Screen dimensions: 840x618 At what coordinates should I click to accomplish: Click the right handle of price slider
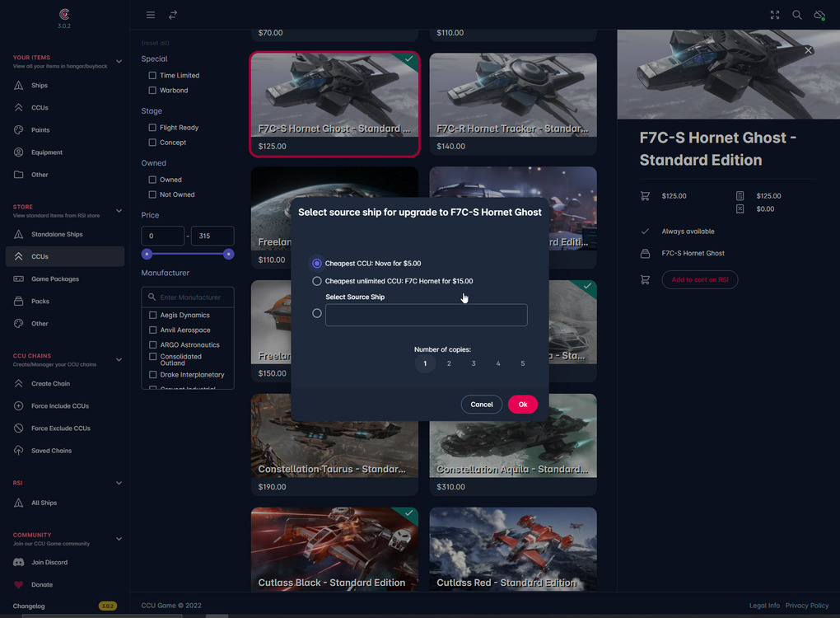[x=229, y=254]
